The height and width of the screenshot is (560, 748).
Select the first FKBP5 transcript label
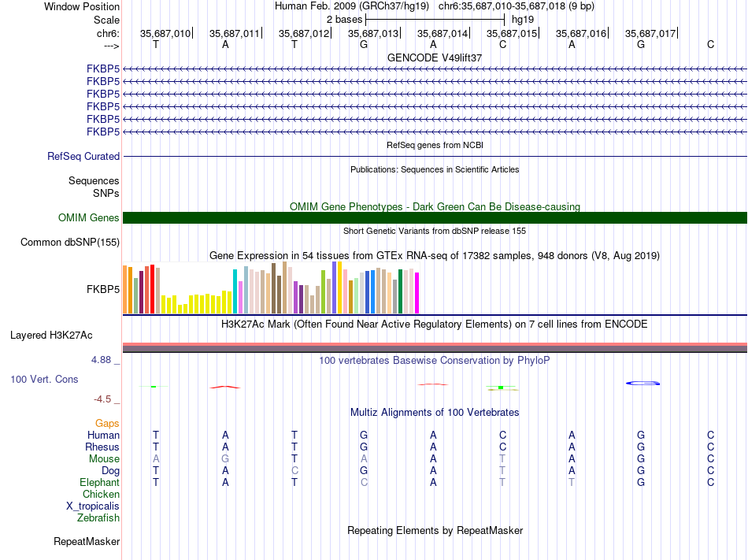pos(102,69)
